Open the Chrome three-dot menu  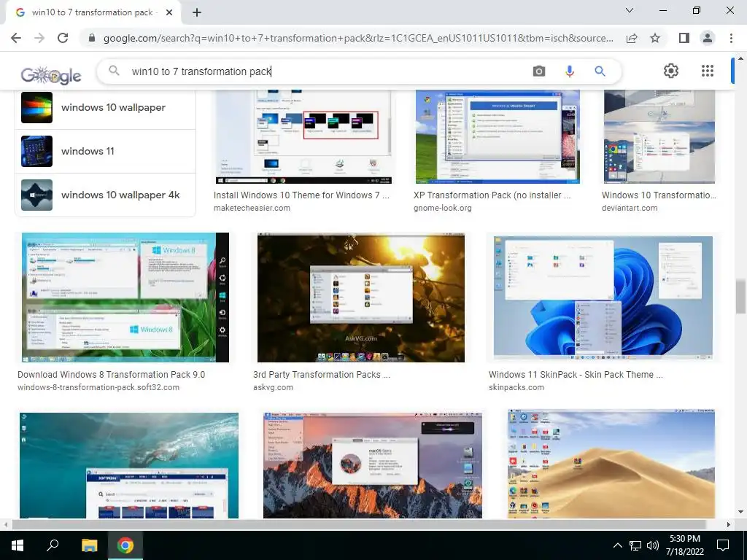[731, 38]
